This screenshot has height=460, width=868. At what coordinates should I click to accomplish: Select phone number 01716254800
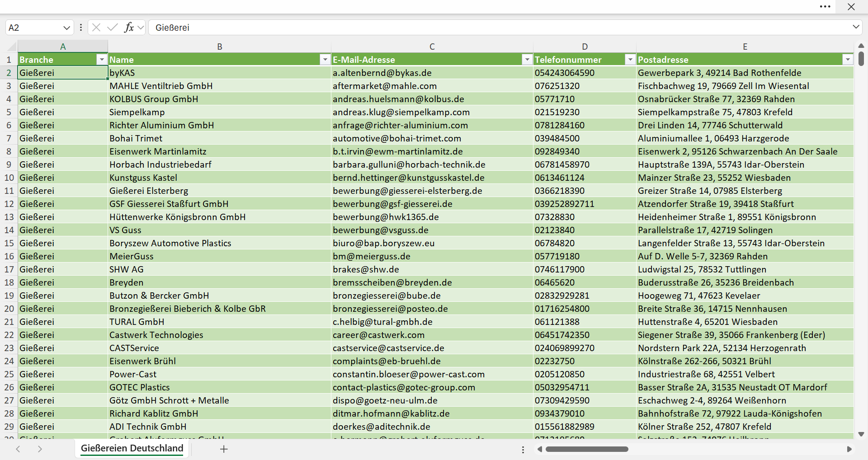pyautogui.click(x=585, y=309)
